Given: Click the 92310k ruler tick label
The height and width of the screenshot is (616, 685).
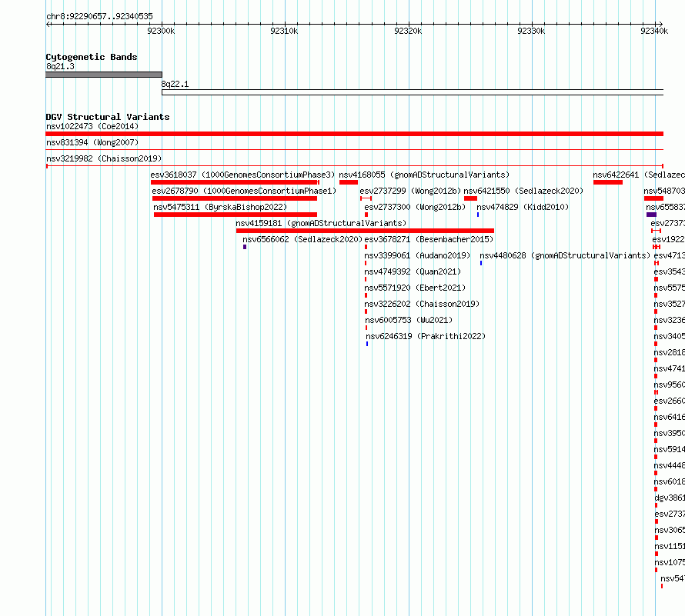Looking at the screenshot, I should 284,31.
